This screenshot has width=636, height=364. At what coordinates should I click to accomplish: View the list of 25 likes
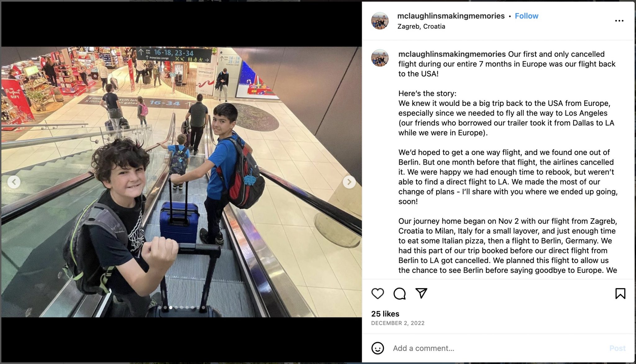385,314
